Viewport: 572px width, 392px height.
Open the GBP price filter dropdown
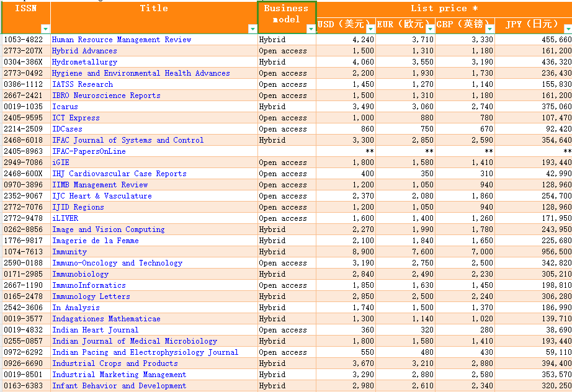pyautogui.click(x=490, y=29)
